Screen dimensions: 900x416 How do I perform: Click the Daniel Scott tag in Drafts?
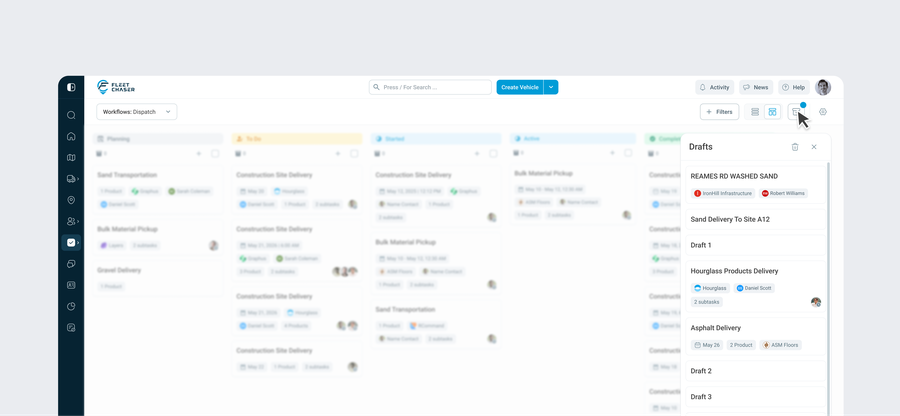754,288
